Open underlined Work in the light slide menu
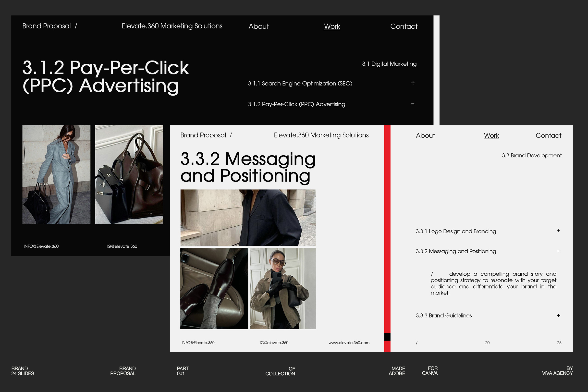The height and width of the screenshot is (392, 588). tap(491, 135)
